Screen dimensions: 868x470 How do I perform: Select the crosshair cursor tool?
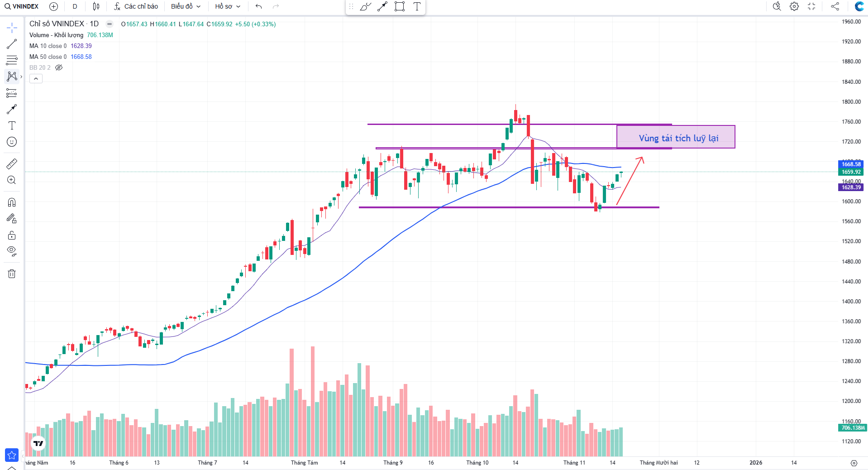pyautogui.click(x=12, y=28)
